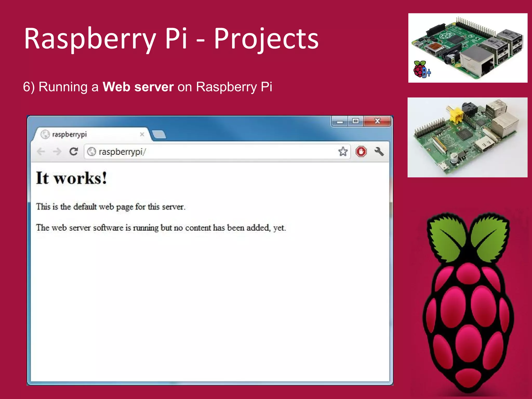Screen dimensions: 532x399
Task: Click the raspberrypi/ address bar
Action: [208, 151]
